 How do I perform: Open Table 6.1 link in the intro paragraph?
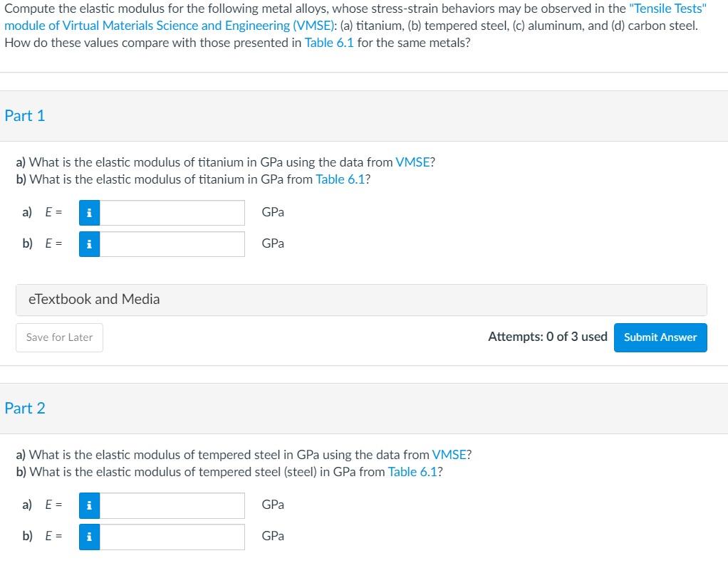tap(329, 42)
